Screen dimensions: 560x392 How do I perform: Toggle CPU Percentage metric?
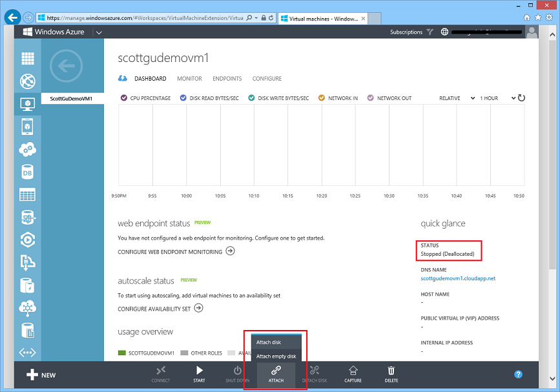coord(124,98)
